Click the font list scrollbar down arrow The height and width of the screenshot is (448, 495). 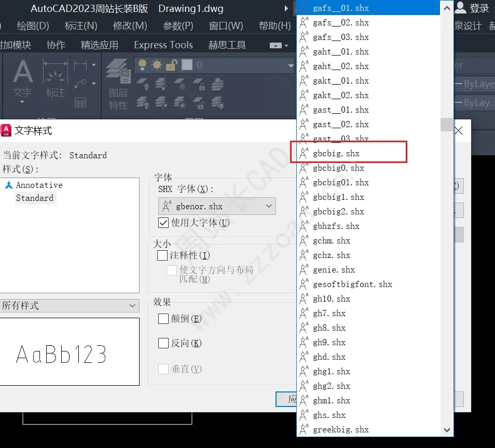(446, 430)
